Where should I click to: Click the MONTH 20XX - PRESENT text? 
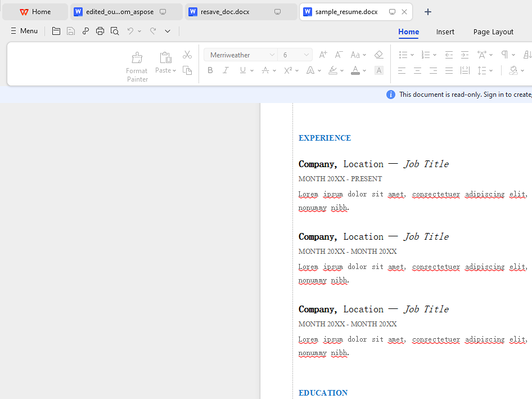[340, 178]
